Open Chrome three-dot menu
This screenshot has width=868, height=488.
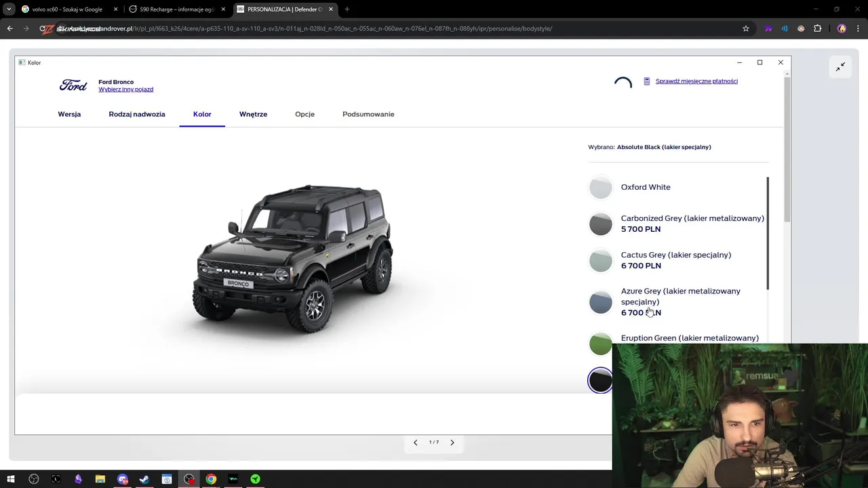pos(858,28)
